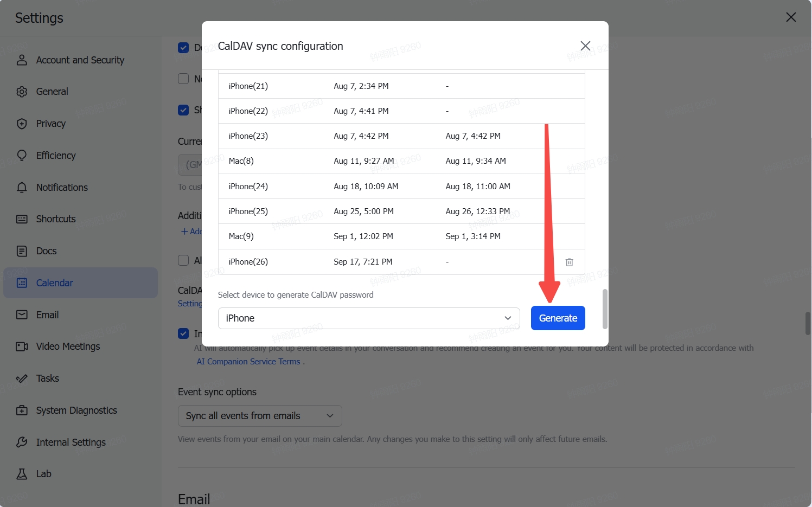The image size is (812, 507).
Task: Select the 'Sep 1, 3:14 PM' cell
Action: [x=473, y=236]
